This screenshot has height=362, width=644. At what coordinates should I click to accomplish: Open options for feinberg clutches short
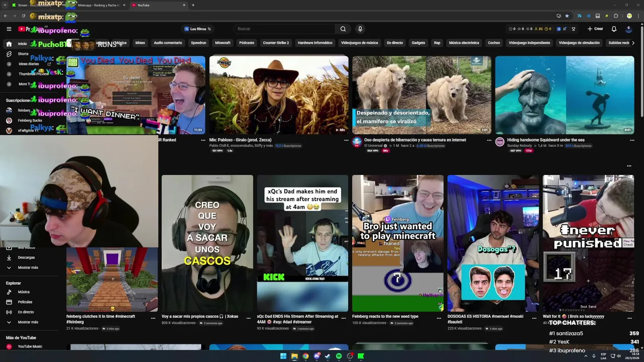pyautogui.click(x=153, y=318)
